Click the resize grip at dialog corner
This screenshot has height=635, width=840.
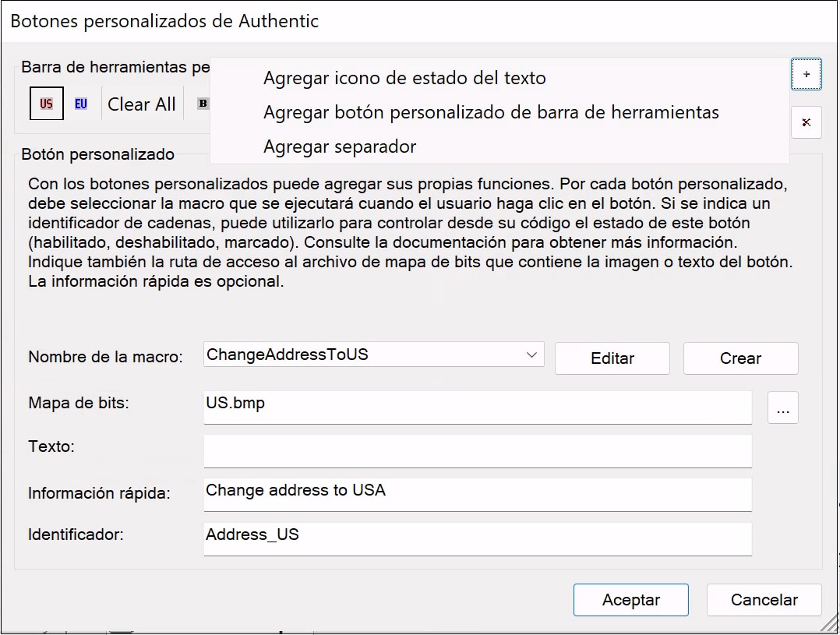[x=830, y=625]
